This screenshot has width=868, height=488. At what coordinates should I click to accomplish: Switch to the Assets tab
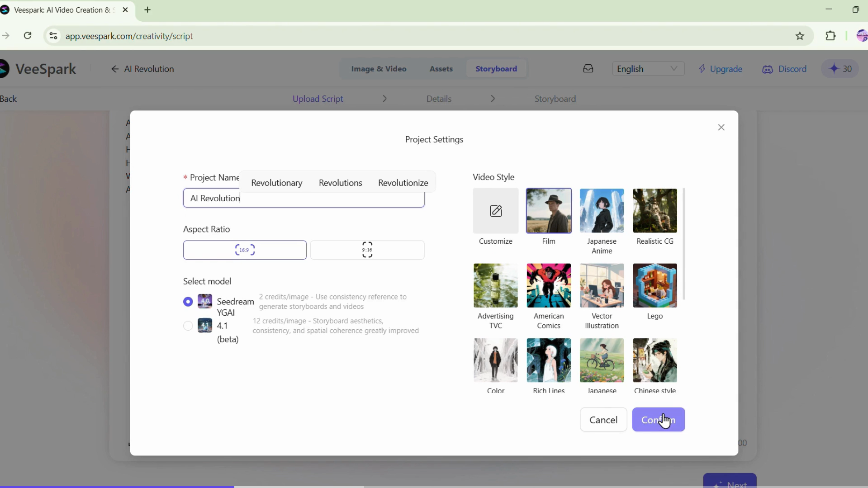[441, 69]
